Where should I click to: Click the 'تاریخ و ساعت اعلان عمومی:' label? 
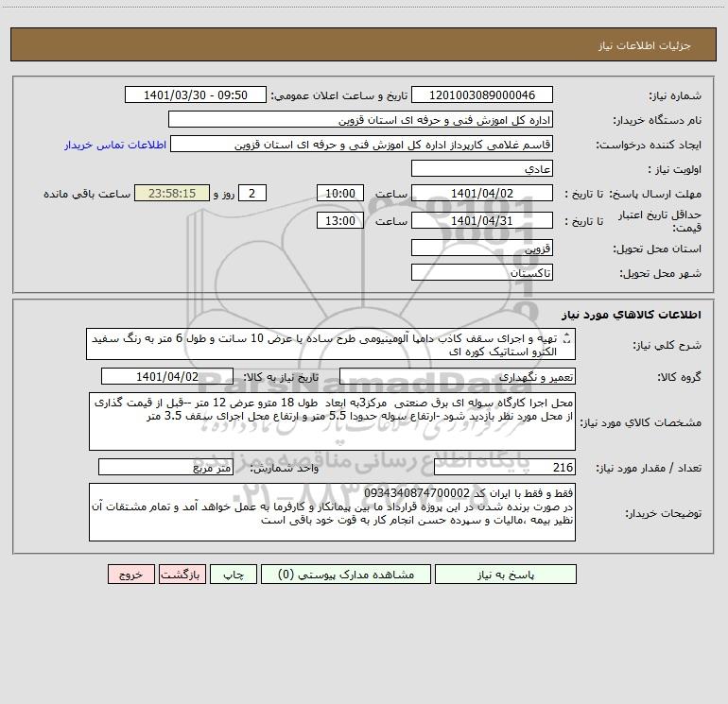339,95
